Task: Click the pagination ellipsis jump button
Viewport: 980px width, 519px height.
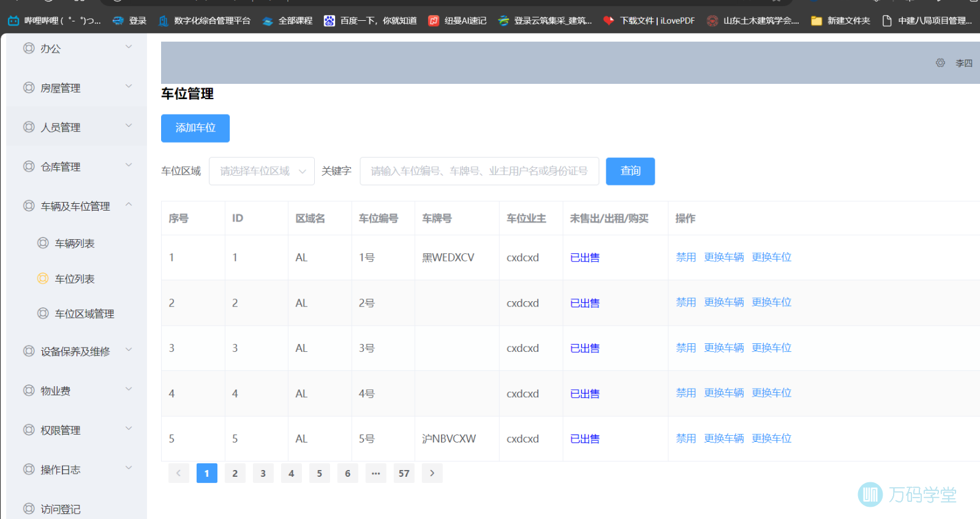Action: pos(376,473)
